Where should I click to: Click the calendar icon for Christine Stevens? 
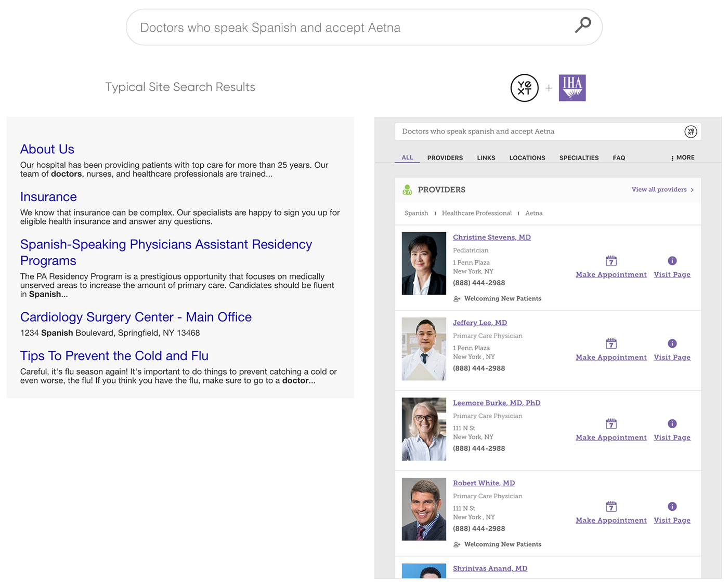pyautogui.click(x=611, y=261)
